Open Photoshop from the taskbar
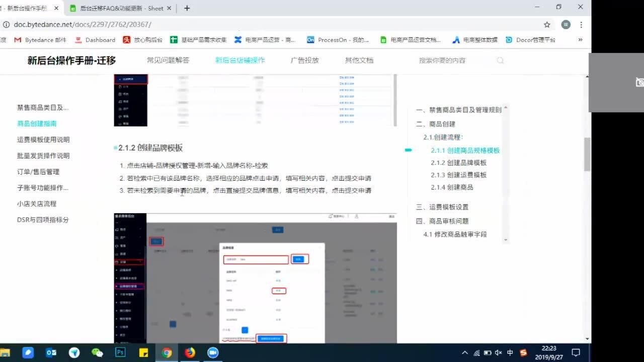This screenshot has height=362, width=644. [x=120, y=352]
